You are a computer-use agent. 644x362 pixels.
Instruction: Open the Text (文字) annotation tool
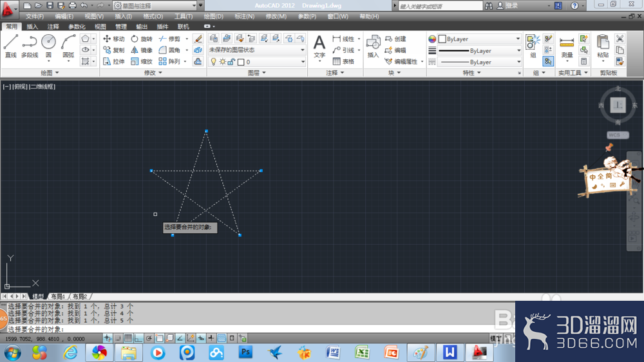319,46
